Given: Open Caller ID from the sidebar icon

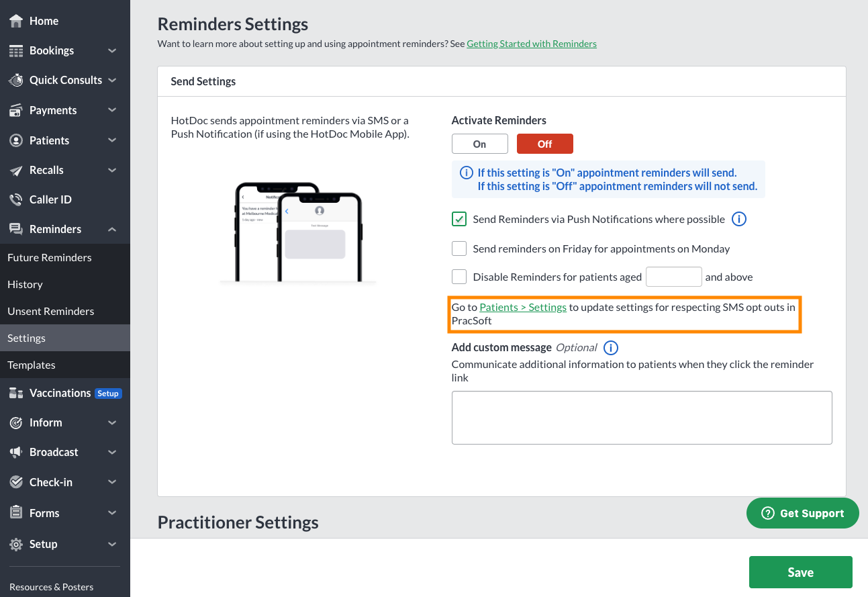Looking at the screenshot, I should pos(15,199).
